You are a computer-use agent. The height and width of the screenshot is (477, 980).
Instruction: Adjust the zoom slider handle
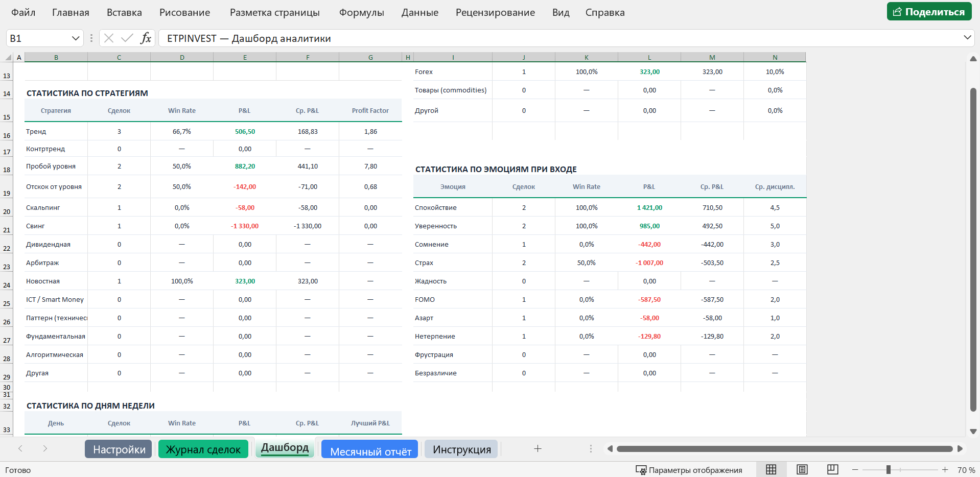pyautogui.click(x=889, y=470)
